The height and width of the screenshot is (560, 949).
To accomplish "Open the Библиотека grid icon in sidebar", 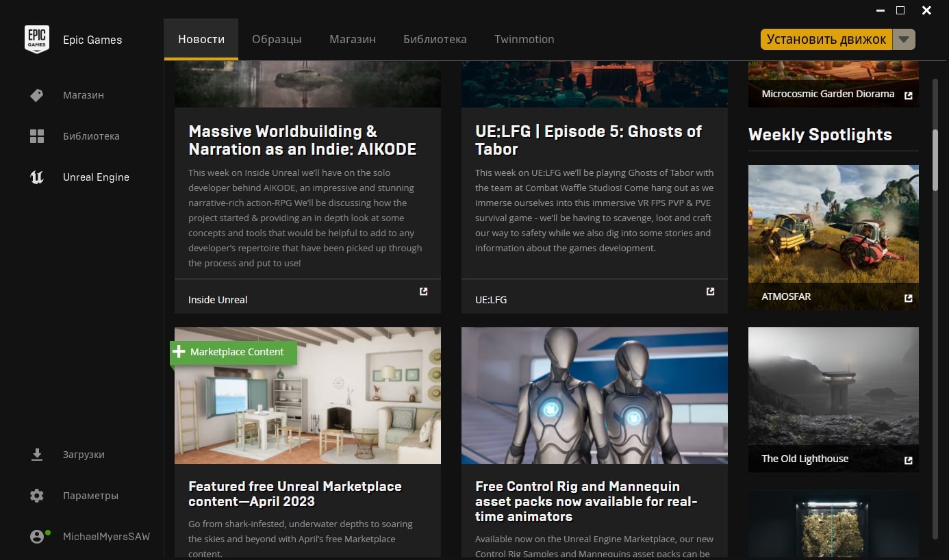I will coord(37,136).
